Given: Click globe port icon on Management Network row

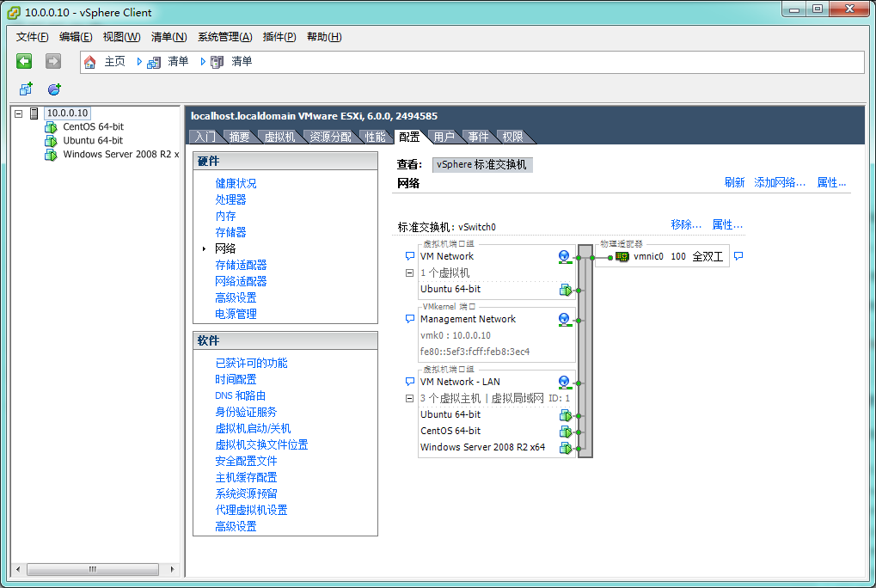Looking at the screenshot, I should [x=564, y=320].
